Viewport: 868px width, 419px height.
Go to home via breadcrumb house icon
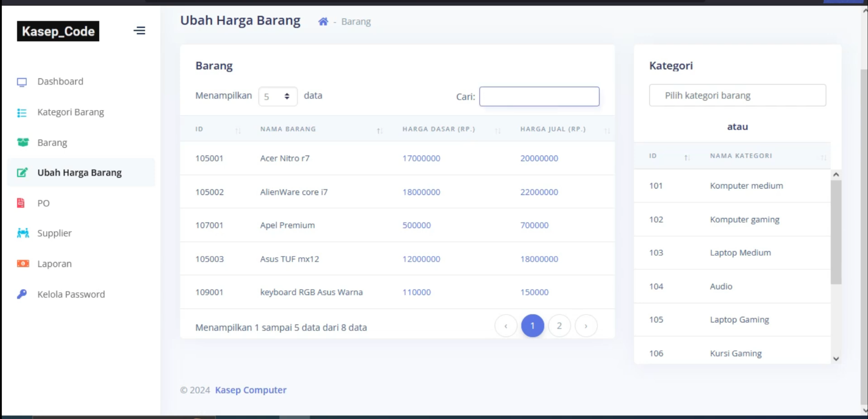point(323,22)
